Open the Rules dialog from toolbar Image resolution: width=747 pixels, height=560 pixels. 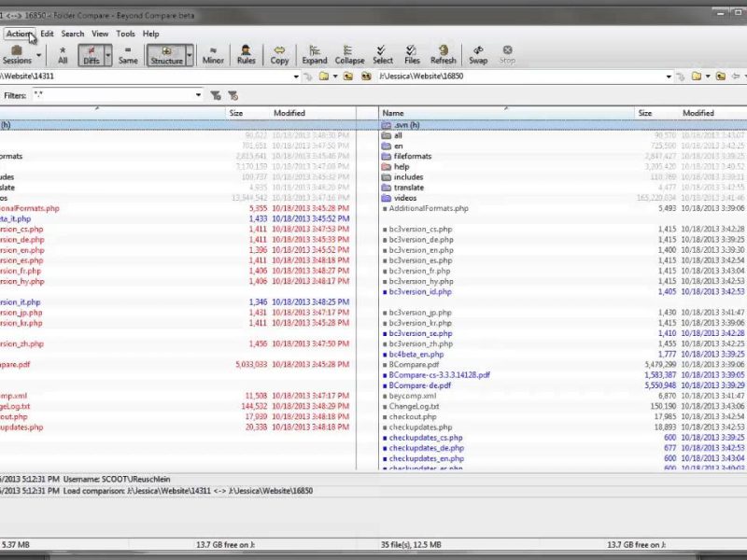(x=246, y=55)
